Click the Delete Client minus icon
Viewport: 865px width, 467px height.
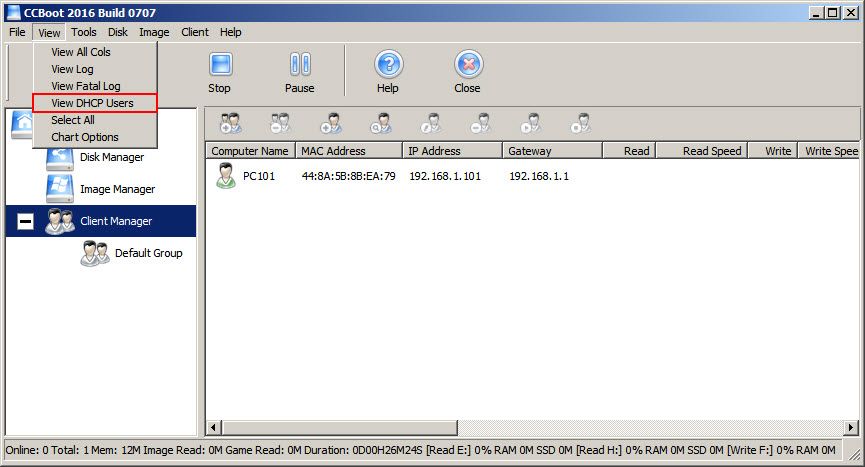[x=480, y=124]
